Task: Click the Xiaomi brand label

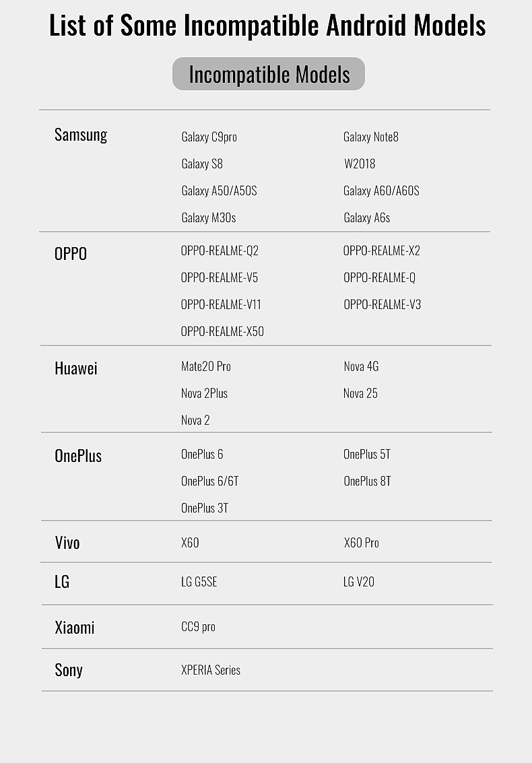Action: pos(75,628)
